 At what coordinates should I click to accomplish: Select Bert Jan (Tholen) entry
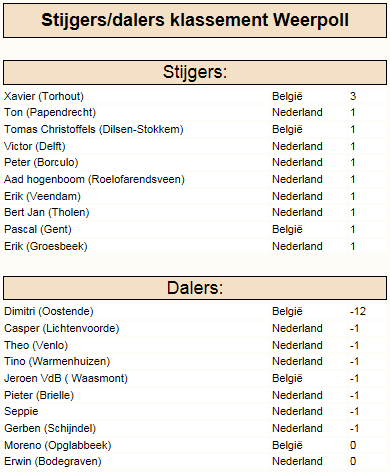[47, 212]
